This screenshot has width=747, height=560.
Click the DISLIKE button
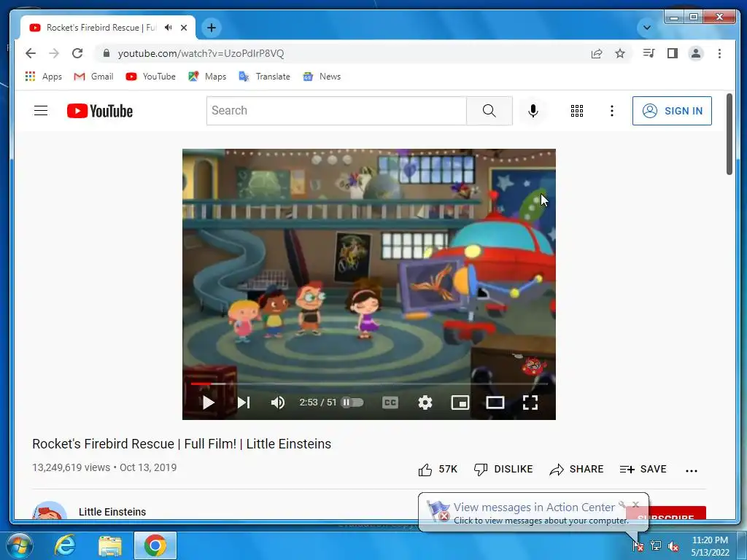tap(503, 470)
